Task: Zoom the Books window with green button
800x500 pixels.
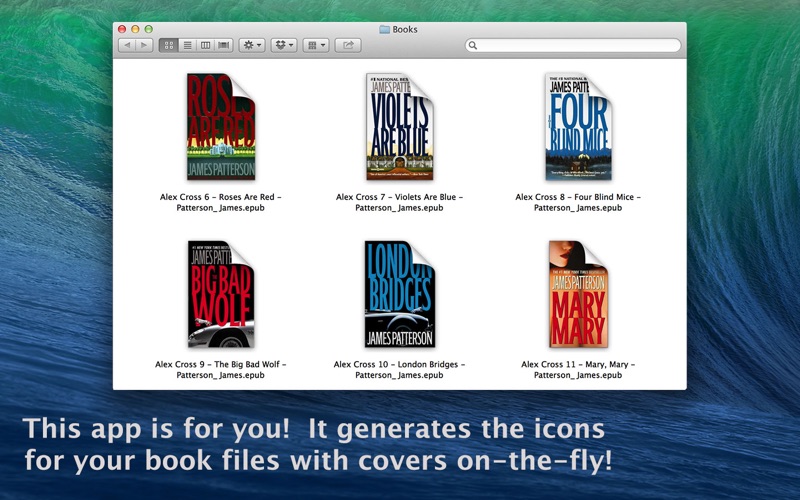Action: point(148,29)
